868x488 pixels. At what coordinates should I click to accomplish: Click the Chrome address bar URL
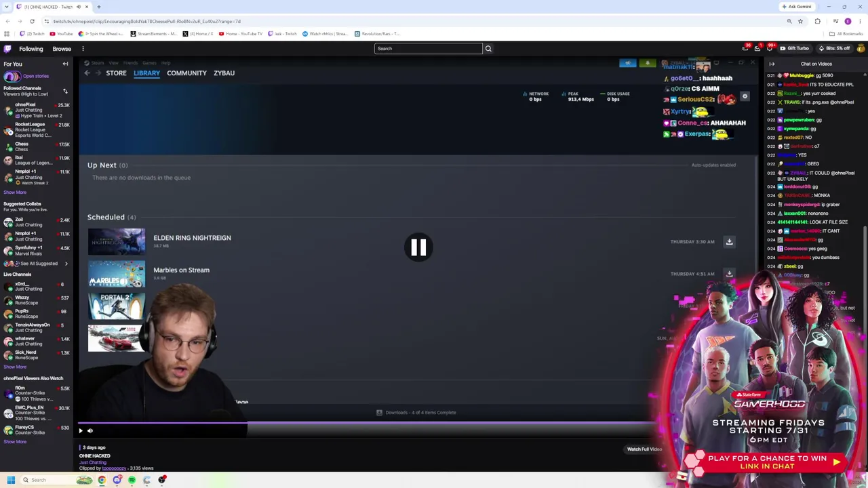pos(146,21)
